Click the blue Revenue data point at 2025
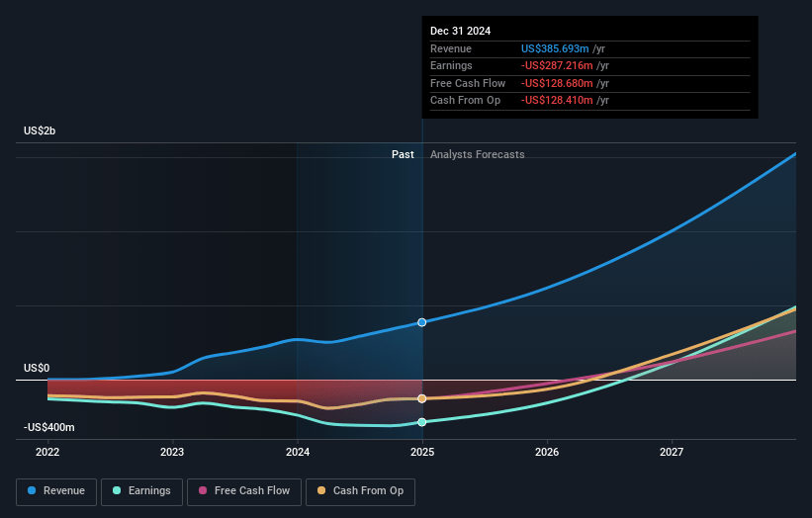Image resolution: width=812 pixels, height=518 pixels. (x=422, y=322)
